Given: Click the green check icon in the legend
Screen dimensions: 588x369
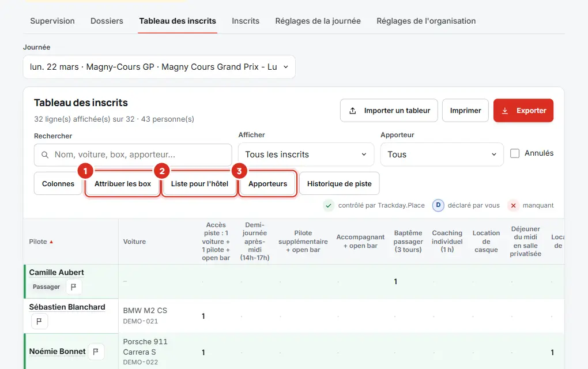Looking at the screenshot, I should tap(329, 205).
